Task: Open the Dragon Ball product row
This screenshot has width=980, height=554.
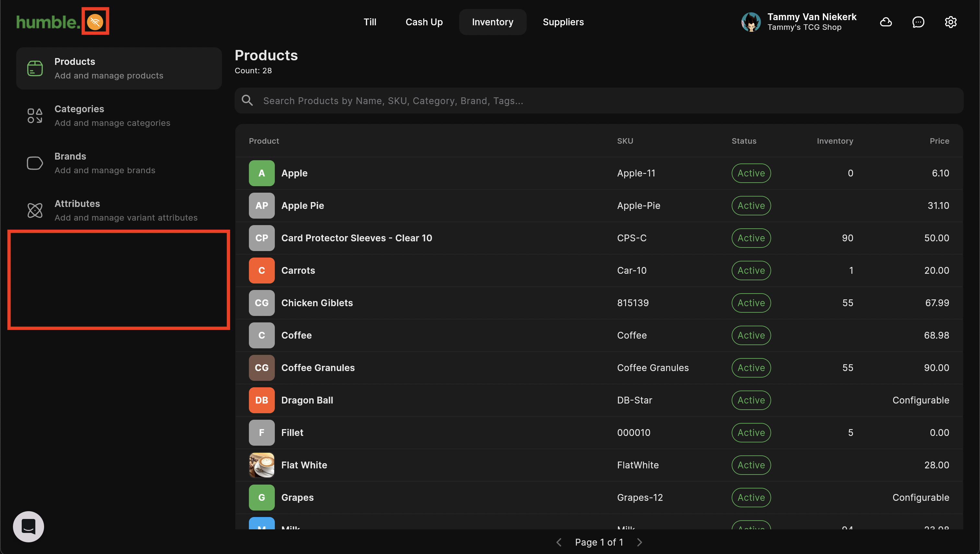Action: coord(307,400)
